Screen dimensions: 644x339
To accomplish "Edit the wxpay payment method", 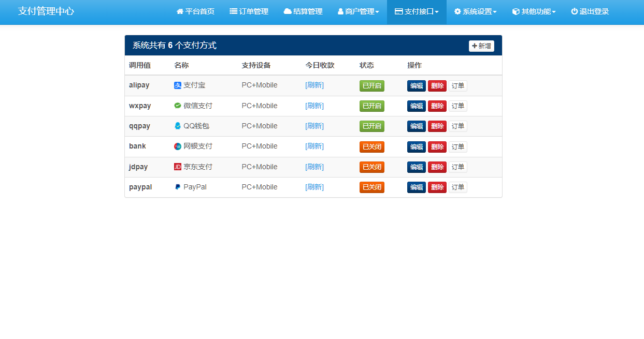I will click(x=417, y=106).
